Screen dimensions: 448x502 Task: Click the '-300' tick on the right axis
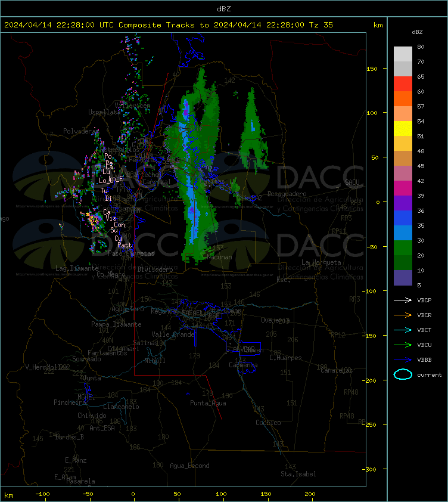[369, 469]
